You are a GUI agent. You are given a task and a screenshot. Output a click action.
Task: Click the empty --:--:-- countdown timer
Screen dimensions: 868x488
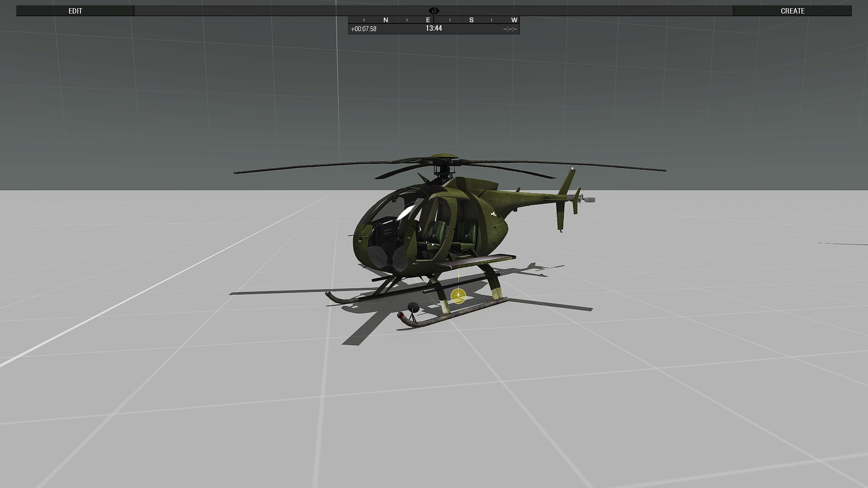coord(510,29)
